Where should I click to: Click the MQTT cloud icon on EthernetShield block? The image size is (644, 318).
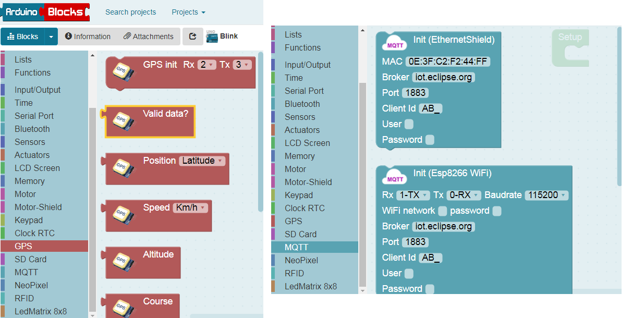click(x=394, y=43)
